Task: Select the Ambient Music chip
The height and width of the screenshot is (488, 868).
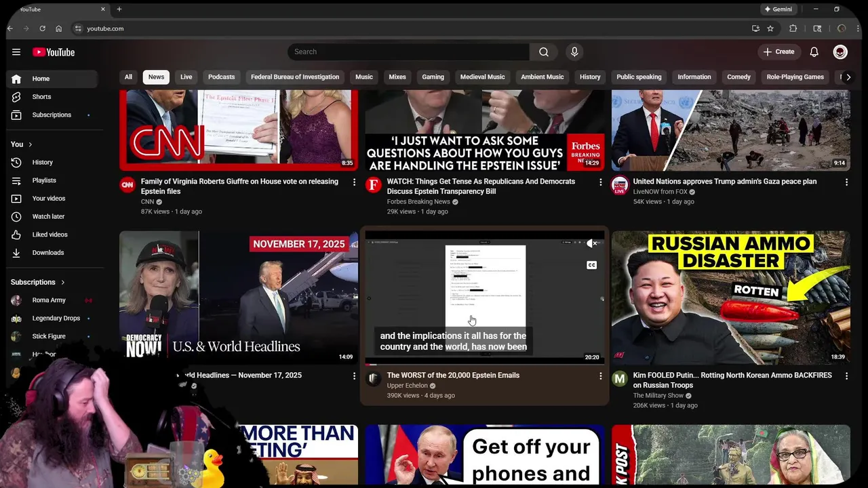Action: 542,77
